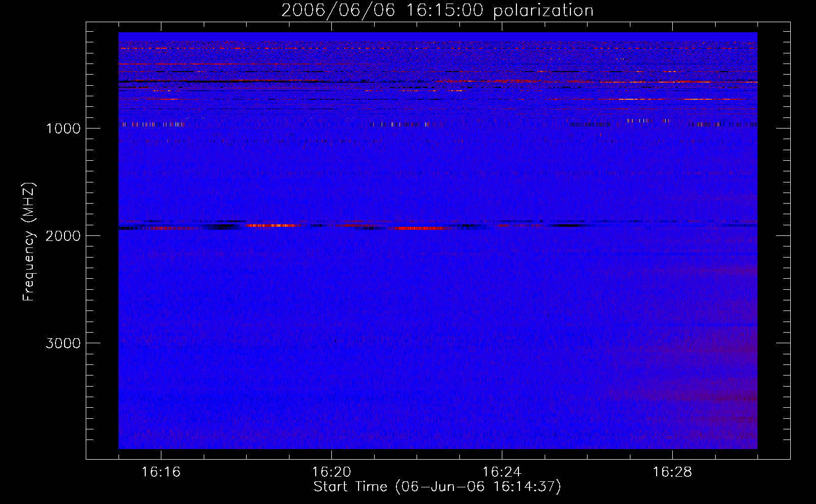The image size is (816, 504).
Task: Select the 2000 frequency axis label
Action: click(x=63, y=236)
